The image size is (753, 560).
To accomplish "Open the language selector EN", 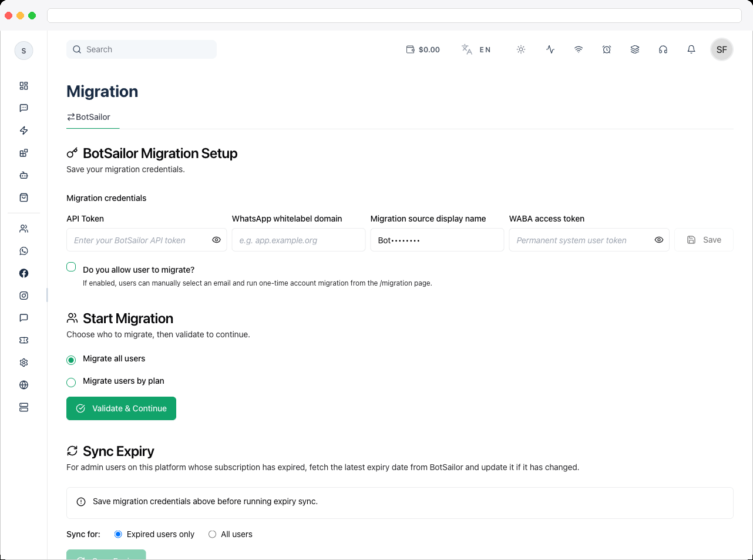I will (476, 49).
